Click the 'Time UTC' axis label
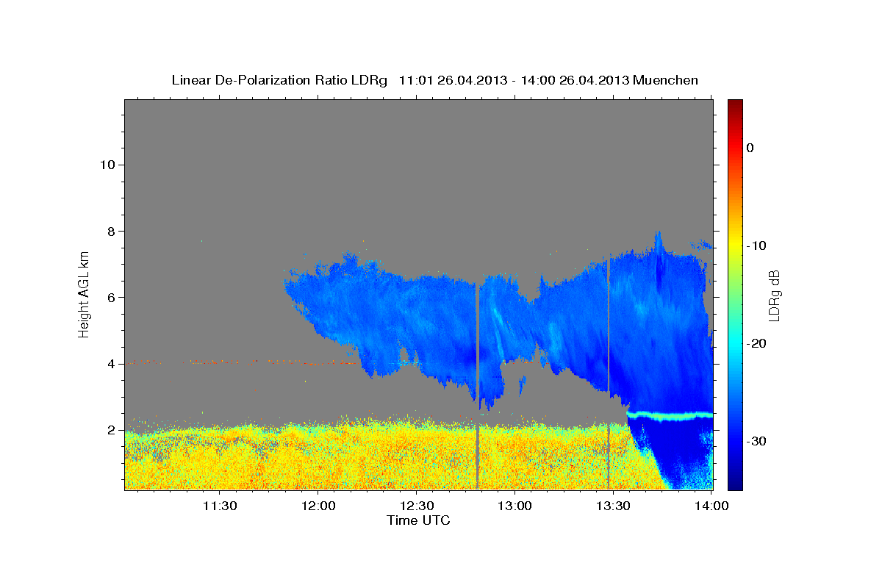The image size is (882, 588). (x=418, y=520)
